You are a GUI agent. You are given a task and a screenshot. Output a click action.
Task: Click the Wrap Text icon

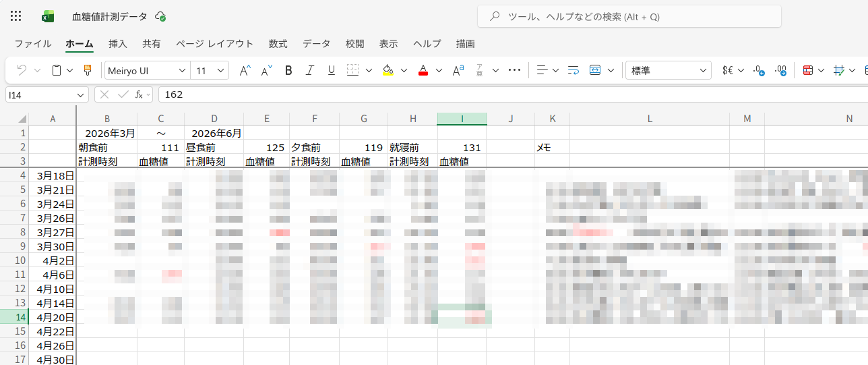pyautogui.click(x=573, y=70)
